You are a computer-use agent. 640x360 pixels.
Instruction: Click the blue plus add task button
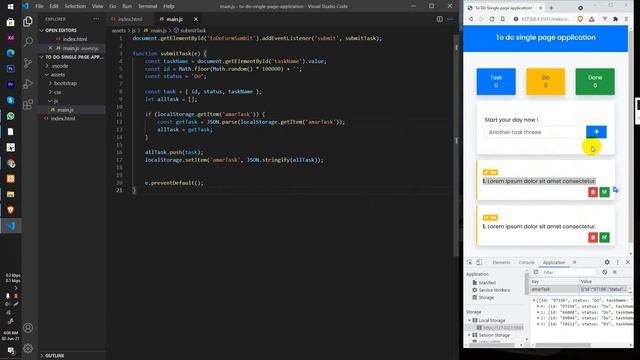(596, 132)
